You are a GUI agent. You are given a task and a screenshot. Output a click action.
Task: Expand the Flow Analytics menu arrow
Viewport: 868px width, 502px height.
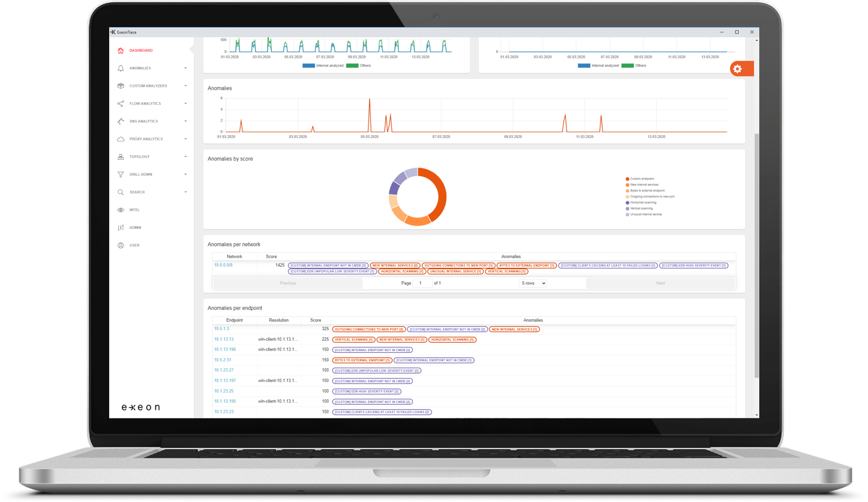[x=186, y=104]
